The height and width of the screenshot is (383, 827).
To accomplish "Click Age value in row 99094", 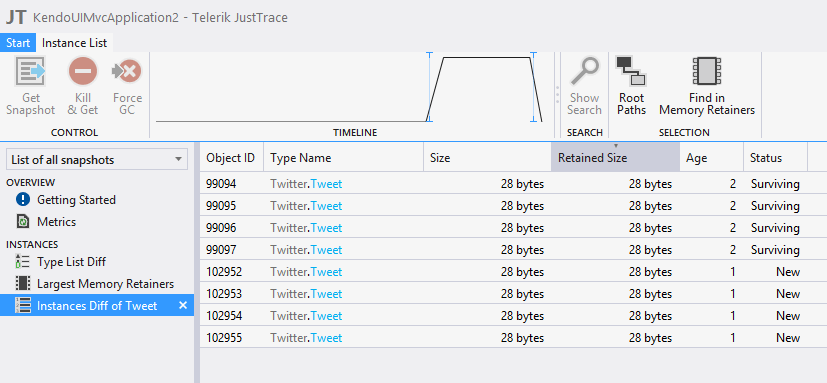I will tap(733, 184).
